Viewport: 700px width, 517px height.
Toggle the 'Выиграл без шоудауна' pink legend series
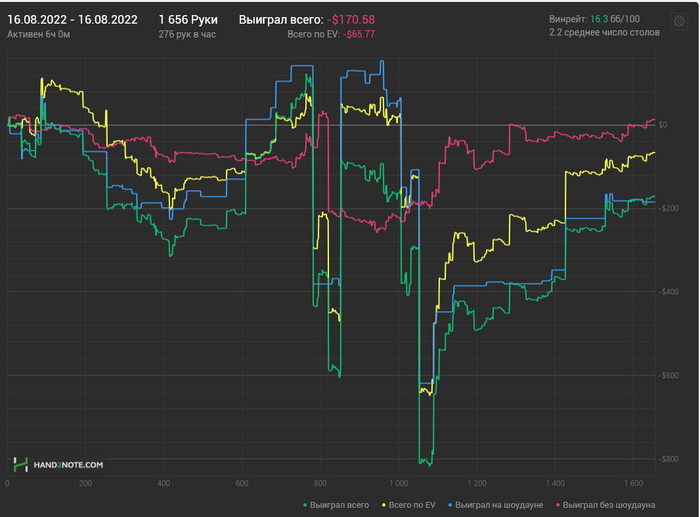click(605, 505)
